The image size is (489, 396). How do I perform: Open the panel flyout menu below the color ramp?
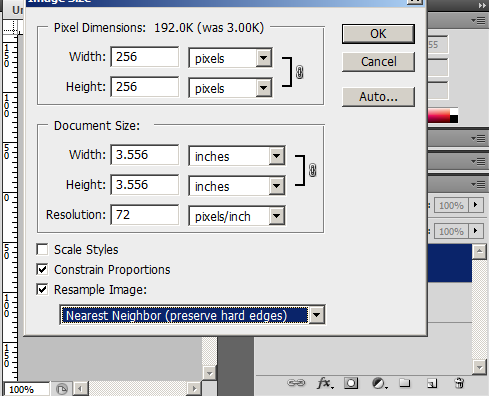click(x=478, y=138)
